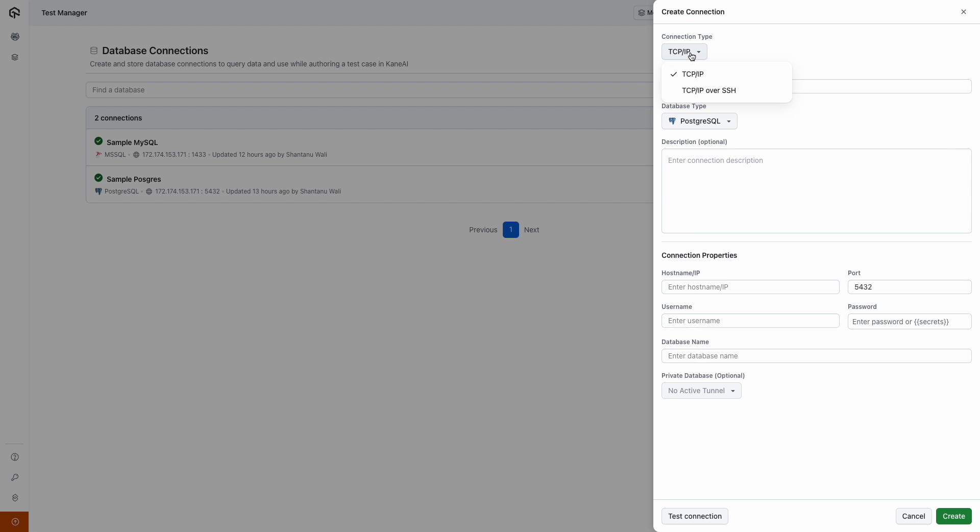Open the layers stack icon in sidebar
This screenshot has height=532, width=980.
point(15,57)
